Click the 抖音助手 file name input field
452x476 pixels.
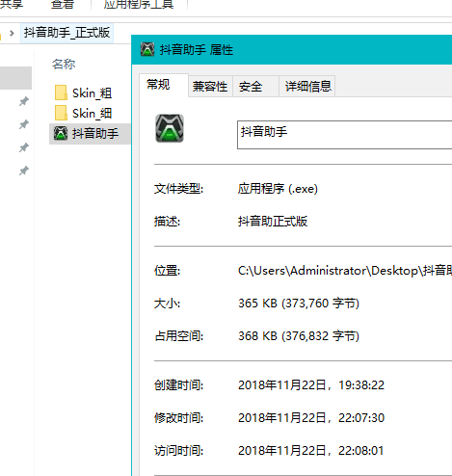click(344, 135)
